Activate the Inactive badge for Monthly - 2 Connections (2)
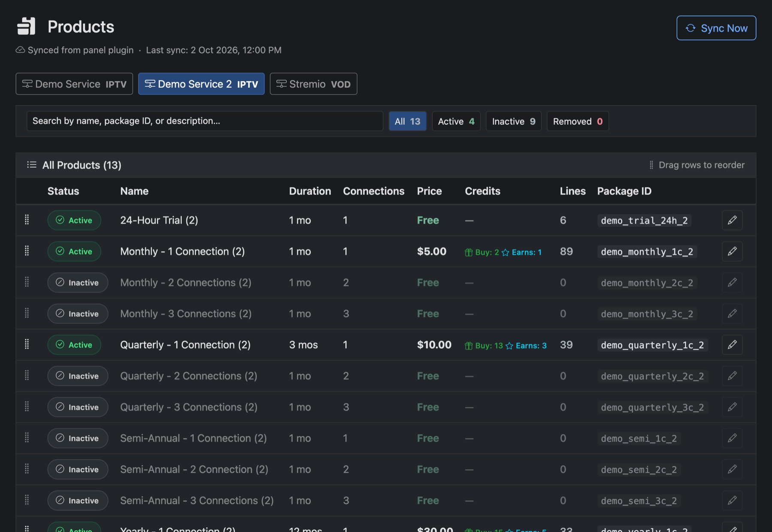Viewport: 772px width, 532px height. (78, 283)
